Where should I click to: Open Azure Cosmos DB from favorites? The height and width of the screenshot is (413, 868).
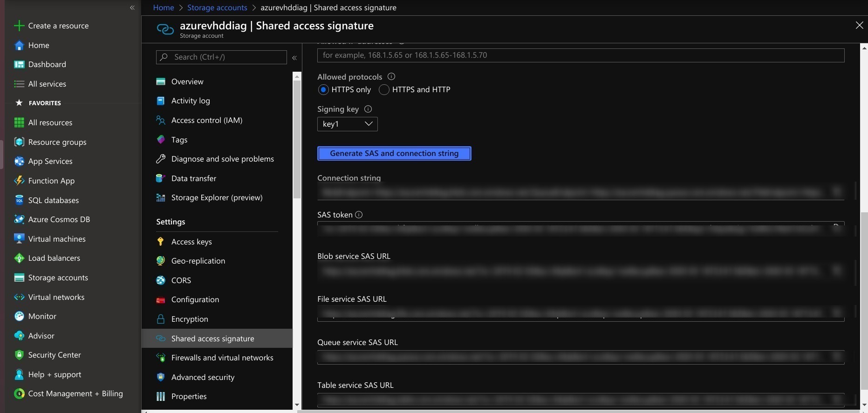[x=59, y=219]
